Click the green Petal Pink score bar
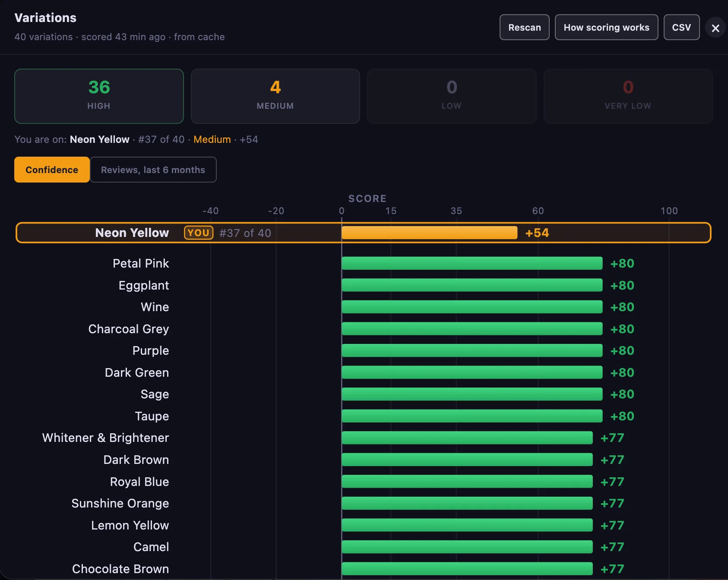728x580 pixels. click(472, 263)
